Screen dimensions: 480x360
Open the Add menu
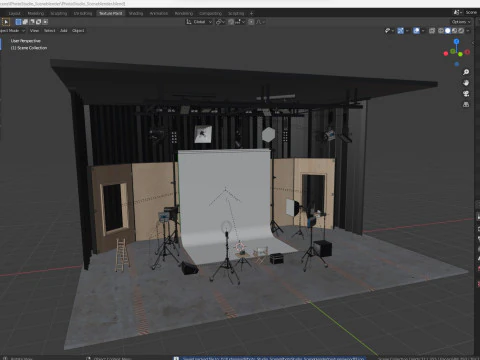pos(64,31)
